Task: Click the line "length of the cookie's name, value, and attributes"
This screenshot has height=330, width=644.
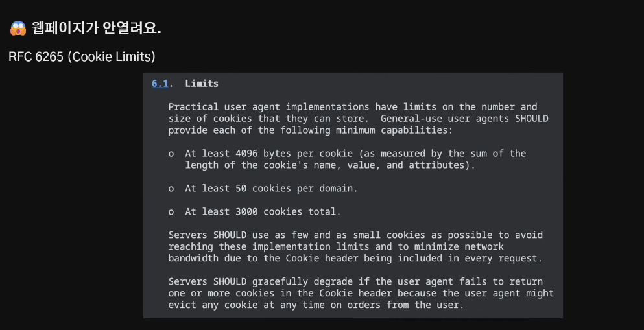Action: pos(329,165)
